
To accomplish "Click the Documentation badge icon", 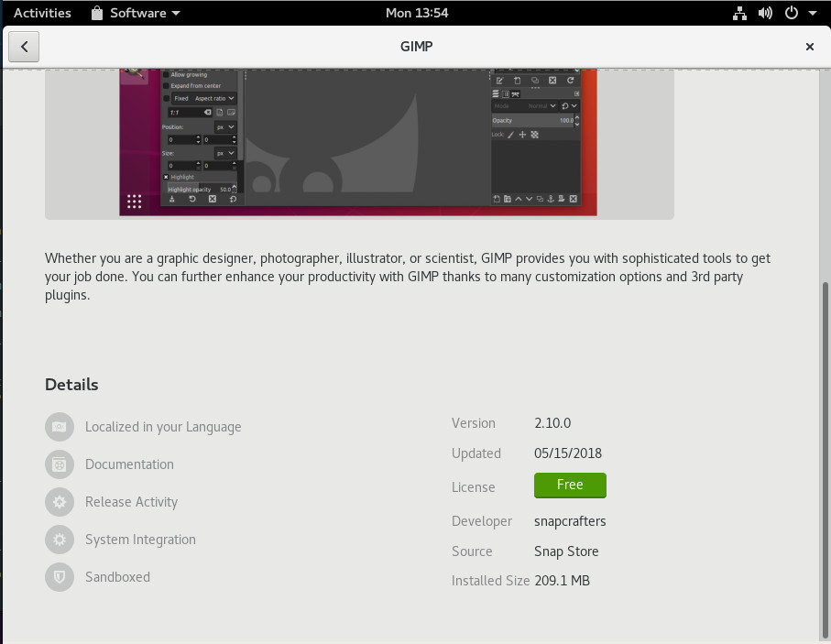I will tap(60, 464).
